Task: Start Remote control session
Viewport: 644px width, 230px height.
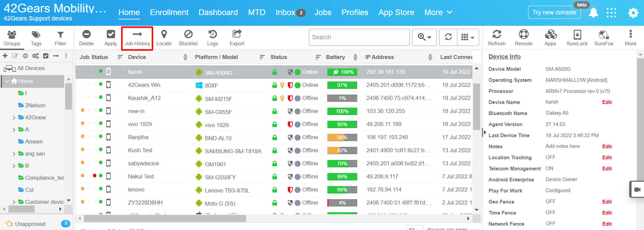Action: (523, 38)
